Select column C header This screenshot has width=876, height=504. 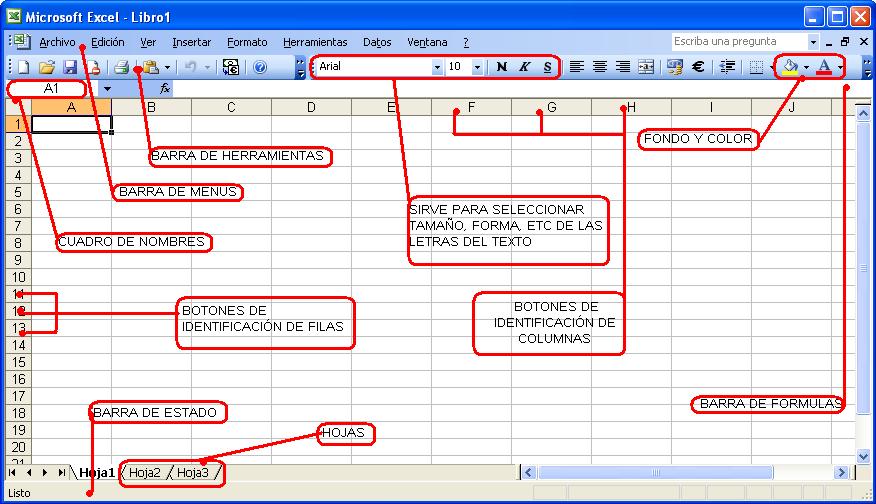pyautogui.click(x=231, y=107)
